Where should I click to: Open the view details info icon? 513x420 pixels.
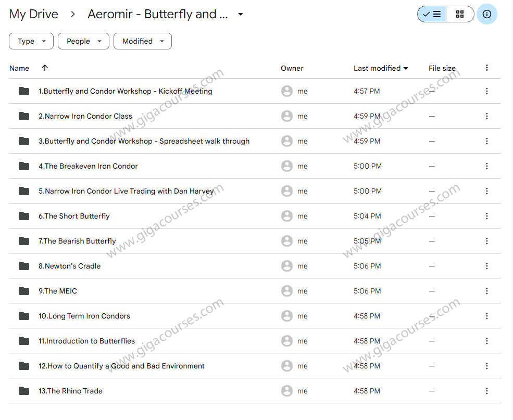point(486,15)
